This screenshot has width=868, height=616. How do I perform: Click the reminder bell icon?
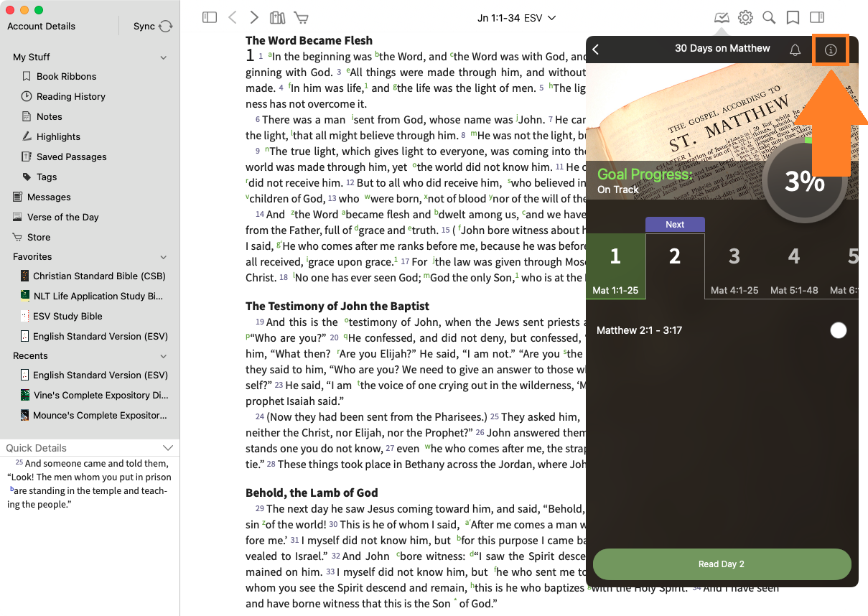click(x=795, y=50)
